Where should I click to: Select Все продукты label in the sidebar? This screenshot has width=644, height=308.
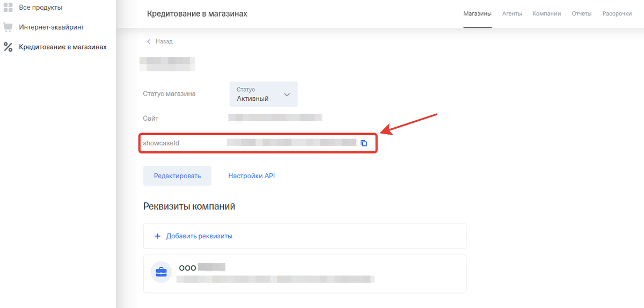[x=40, y=8]
